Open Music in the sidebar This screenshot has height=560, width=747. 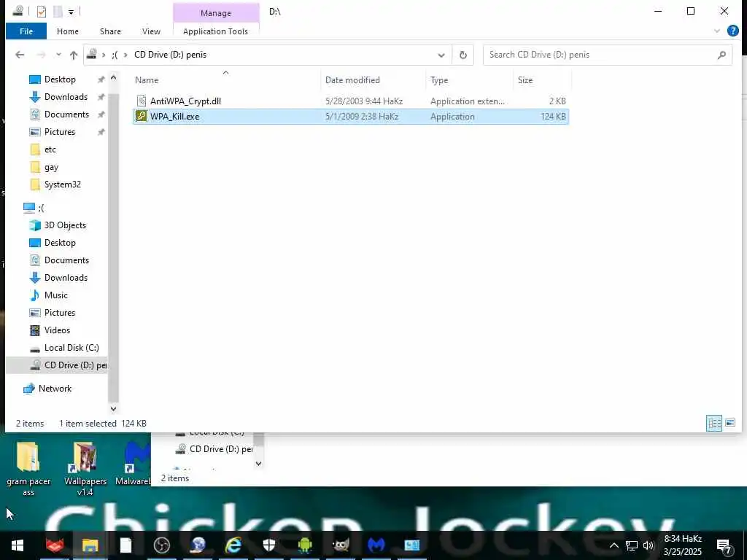coord(55,295)
